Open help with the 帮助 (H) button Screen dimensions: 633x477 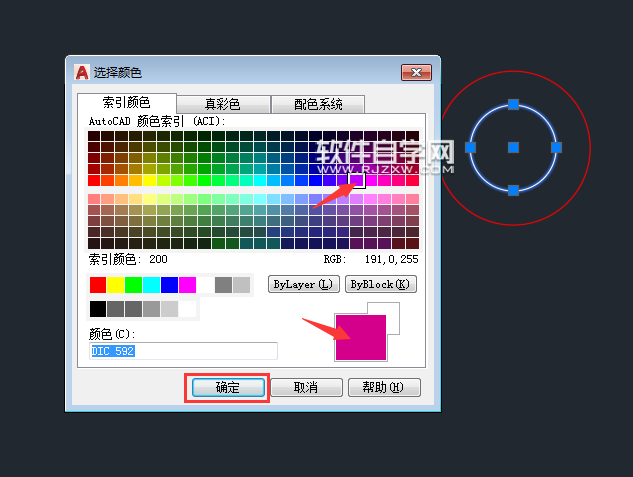pos(384,387)
